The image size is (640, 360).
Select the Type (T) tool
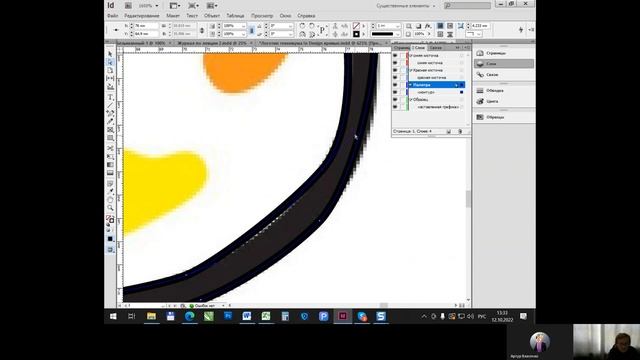click(x=110, y=97)
